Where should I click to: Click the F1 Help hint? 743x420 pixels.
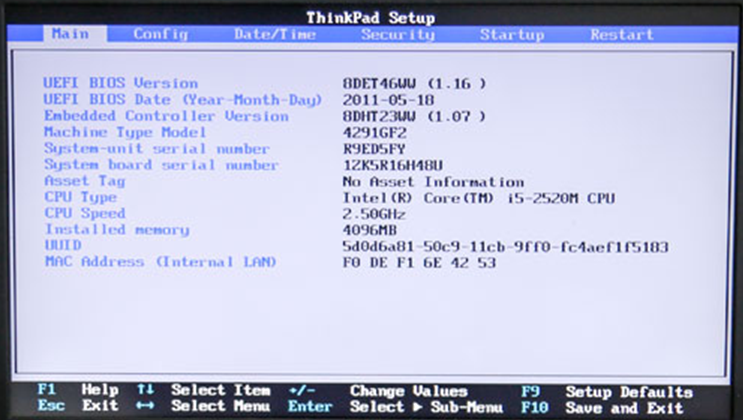coord(78,390)
